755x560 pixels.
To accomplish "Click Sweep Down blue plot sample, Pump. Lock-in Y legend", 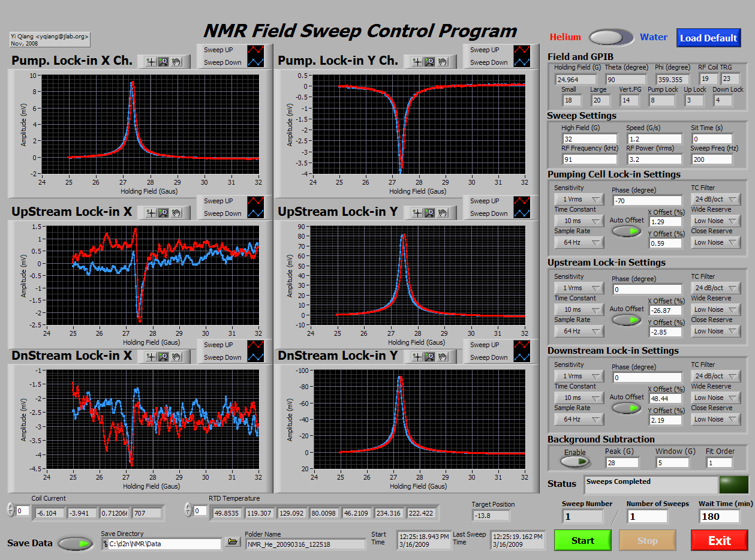I will click(x=522, y=62).
